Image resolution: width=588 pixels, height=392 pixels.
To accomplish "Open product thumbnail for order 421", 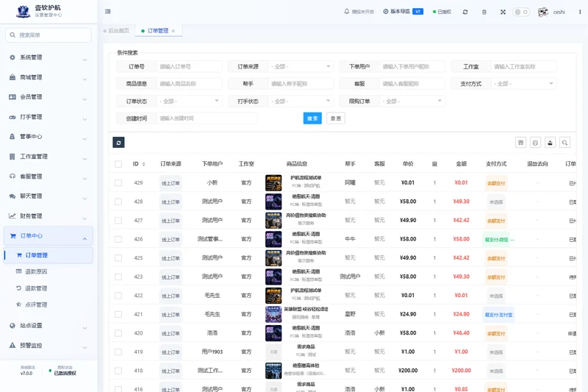I will point(273,314).
